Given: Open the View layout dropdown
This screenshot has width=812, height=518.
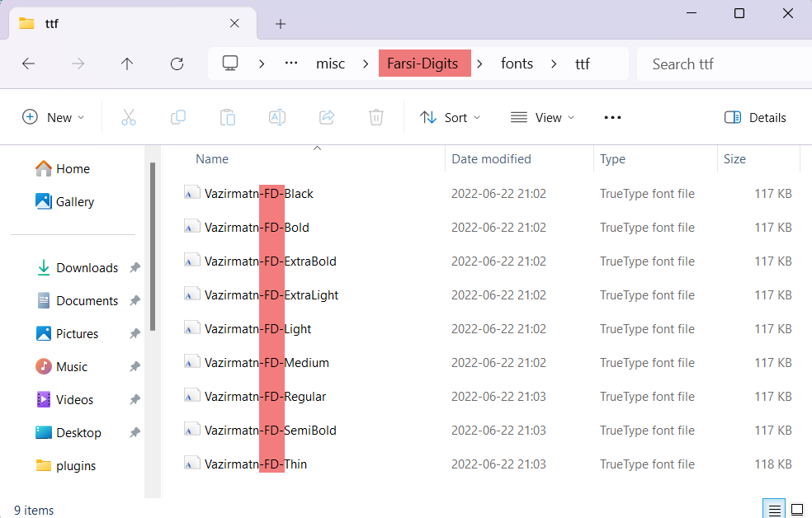Looking at the screenshot, I should tap(542, 117).
